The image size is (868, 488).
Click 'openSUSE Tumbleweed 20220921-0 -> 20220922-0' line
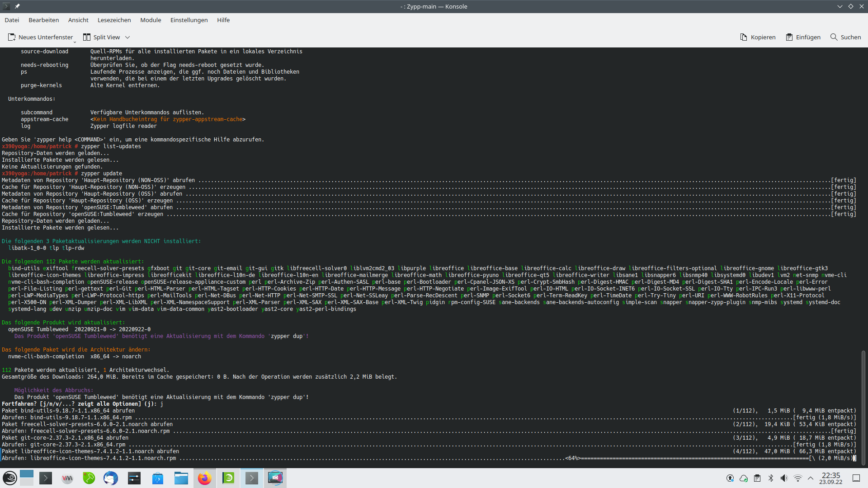coord(79,329)
